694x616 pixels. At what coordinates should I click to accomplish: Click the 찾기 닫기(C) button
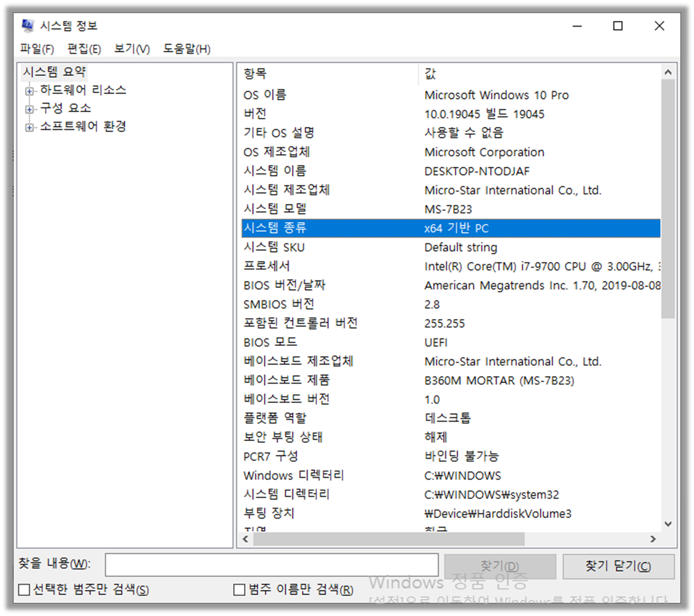(x=618, y=566)
